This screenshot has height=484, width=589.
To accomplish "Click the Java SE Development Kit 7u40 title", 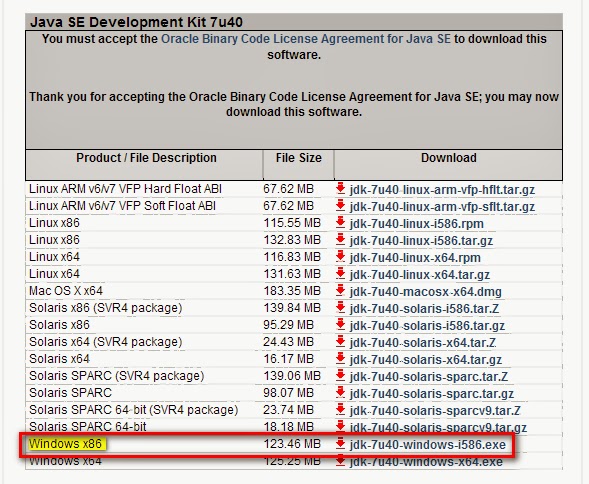I will [x=136, y=22].
